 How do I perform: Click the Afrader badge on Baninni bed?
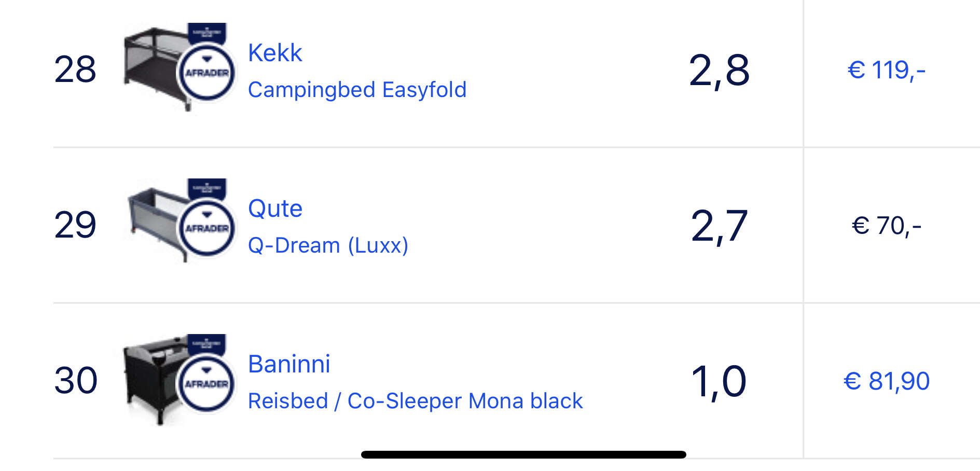pos(206,384)
